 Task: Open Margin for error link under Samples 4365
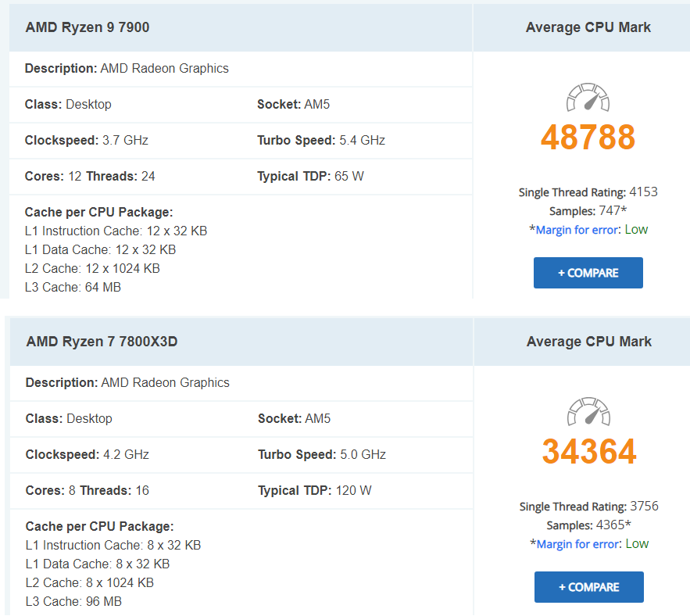tap(578, 544)
